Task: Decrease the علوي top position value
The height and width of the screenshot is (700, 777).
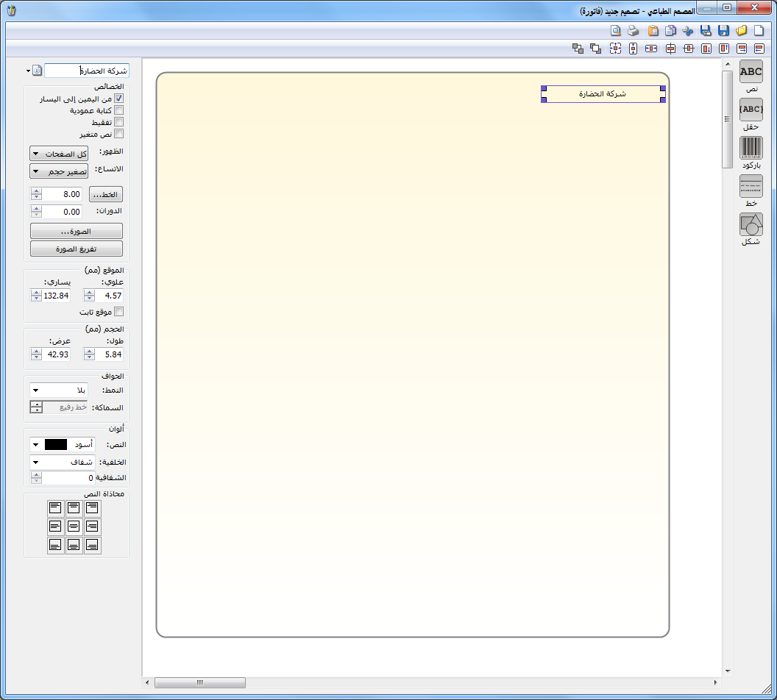Action: [x=89, y=299]
